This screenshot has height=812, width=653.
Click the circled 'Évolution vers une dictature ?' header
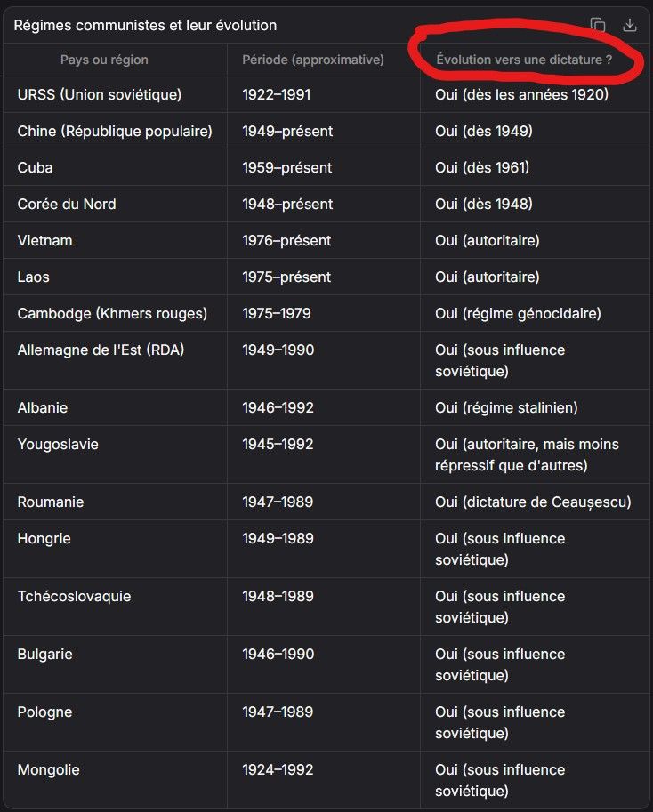click(524, 60)
